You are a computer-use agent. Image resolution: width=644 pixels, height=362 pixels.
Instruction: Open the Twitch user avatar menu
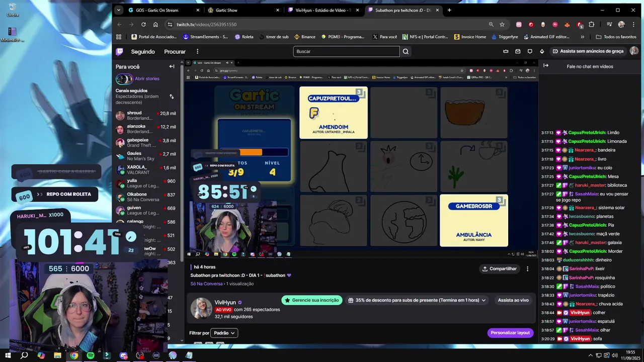pyautogui.click(x=634, y=51)
